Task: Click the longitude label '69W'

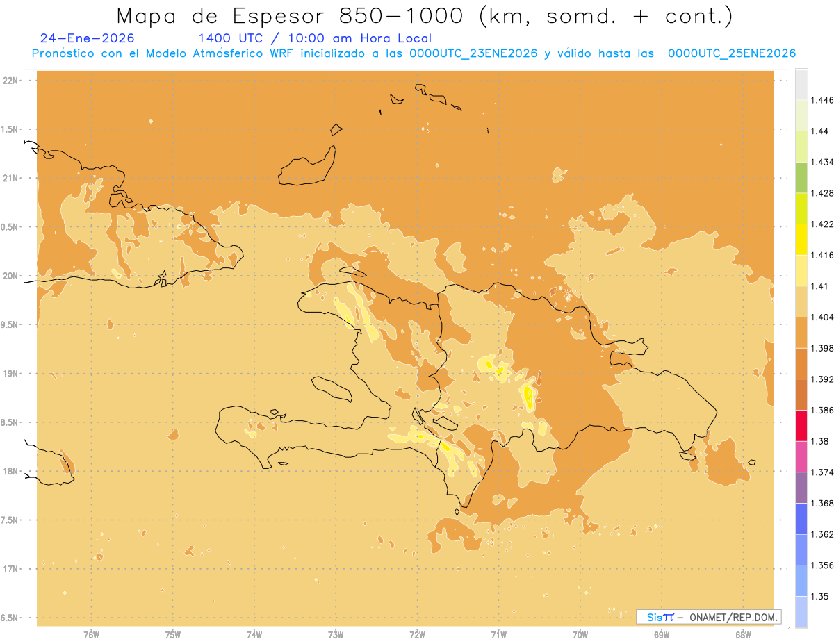Action: [x=662, y=635]
